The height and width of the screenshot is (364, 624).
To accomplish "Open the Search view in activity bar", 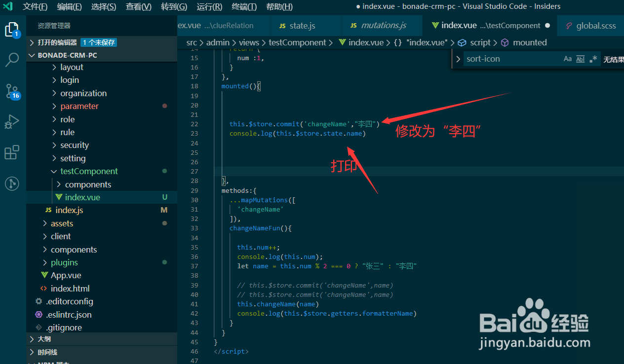I will 12,60.
